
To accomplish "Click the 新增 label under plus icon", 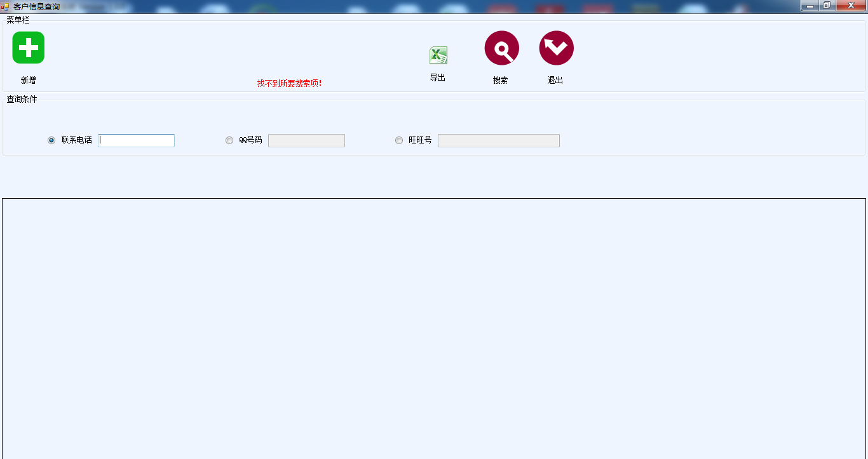I will click(28, 81).
